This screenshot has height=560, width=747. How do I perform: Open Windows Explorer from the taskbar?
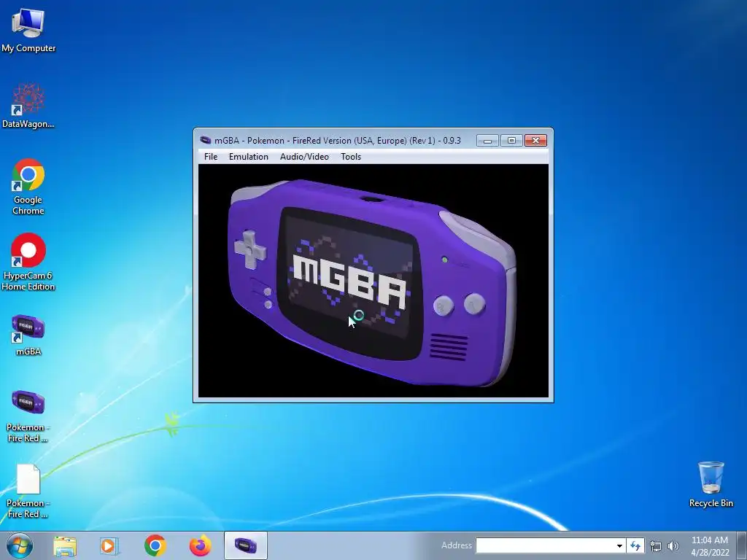coord(65,545)
